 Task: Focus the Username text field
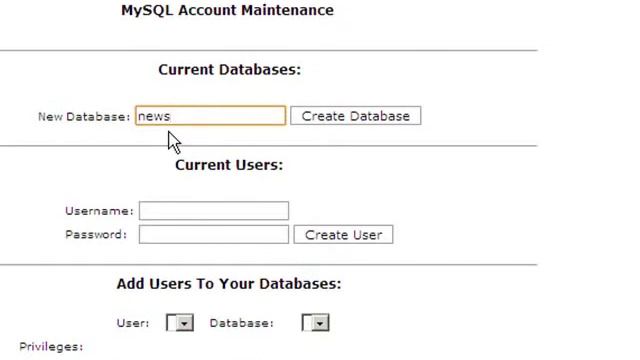click(x=213, y=211)
